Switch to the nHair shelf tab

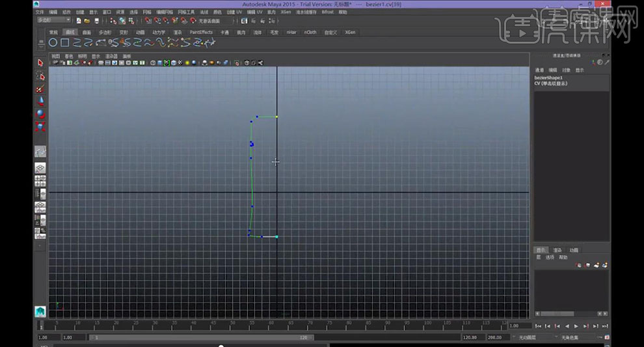tap(291, 32)
